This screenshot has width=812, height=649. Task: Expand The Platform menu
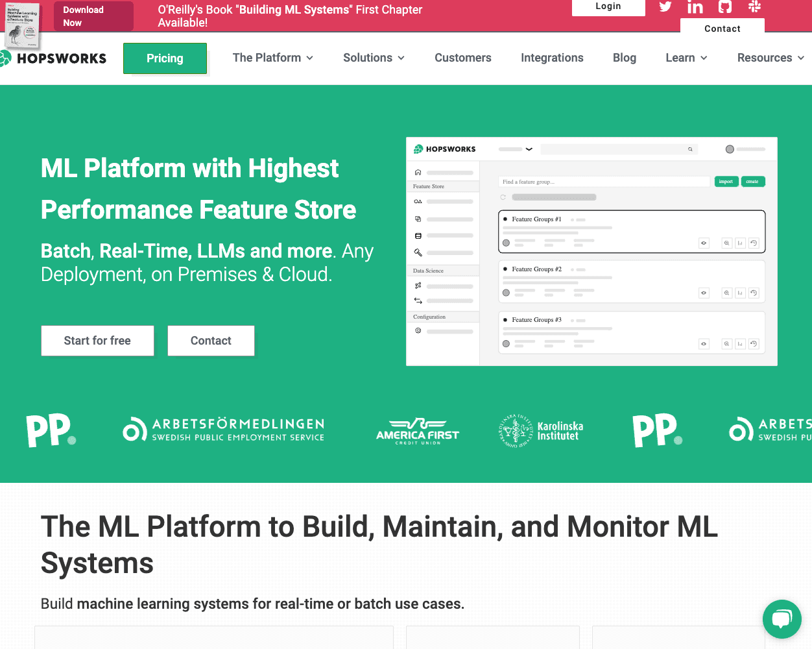(273, 58)
